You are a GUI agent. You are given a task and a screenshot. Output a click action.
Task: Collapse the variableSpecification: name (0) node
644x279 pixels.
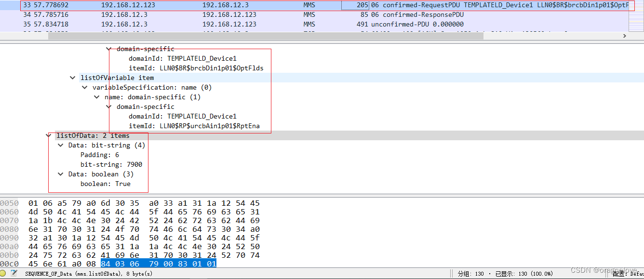point(85,87)
